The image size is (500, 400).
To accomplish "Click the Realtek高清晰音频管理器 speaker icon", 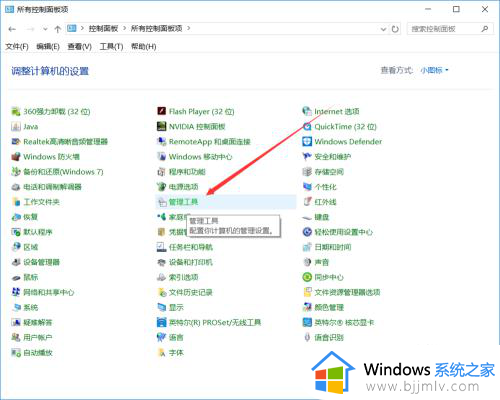I will pyautogui.click(x=16, y=142).
